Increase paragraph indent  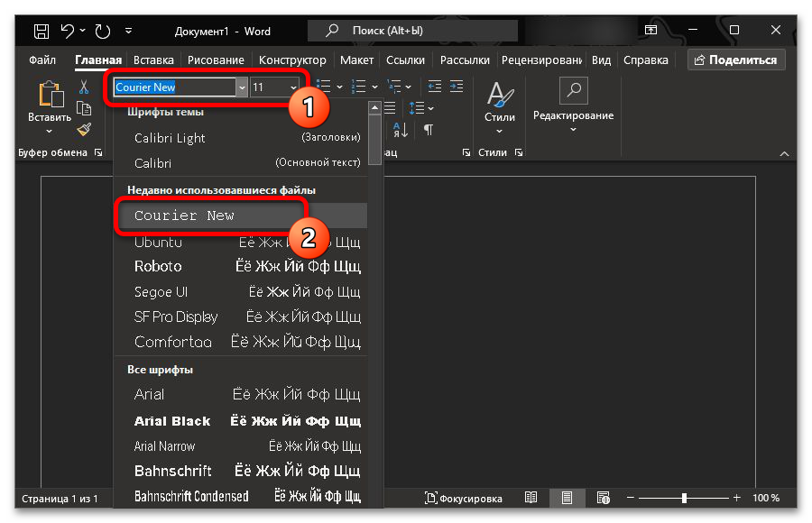tap(457, 87)
